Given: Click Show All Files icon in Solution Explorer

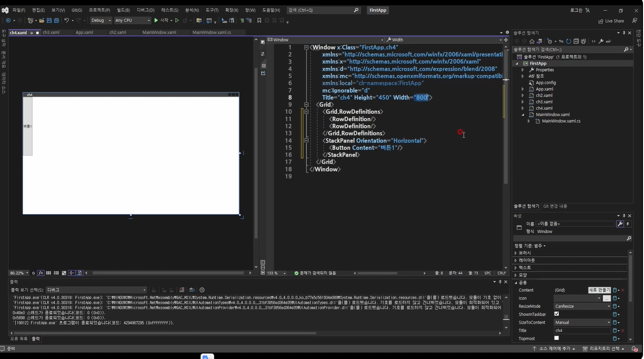Looking at the screenshot, I should tap(584, 41).
